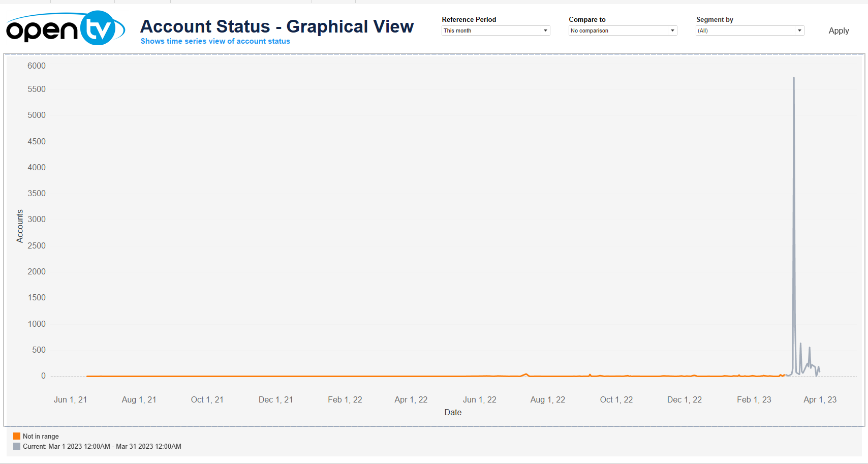This screenshot has width=868, height=464.
Task: Click the 'Accounts' vertical axis title
Action: (x=20, y=226)
